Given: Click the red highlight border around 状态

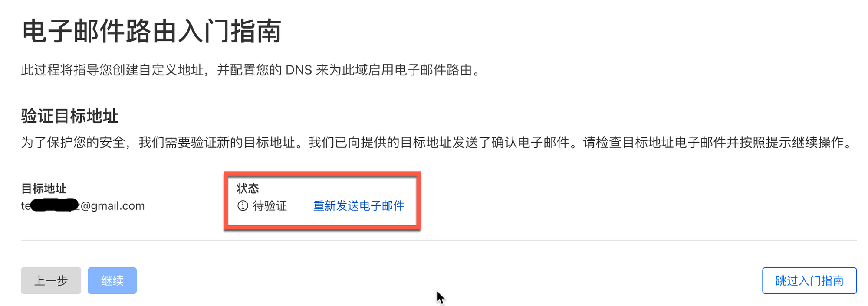Looking at the screenshot, I should point(322,174).
